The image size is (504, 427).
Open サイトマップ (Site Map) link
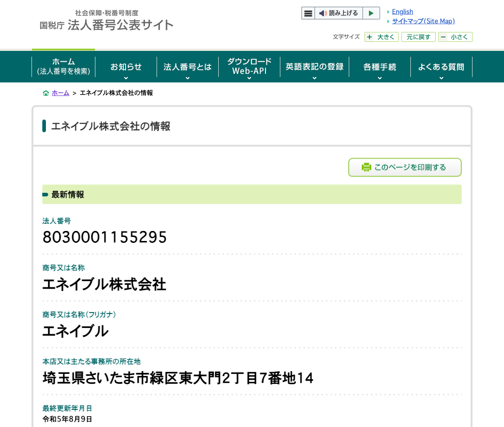[423, 21]
